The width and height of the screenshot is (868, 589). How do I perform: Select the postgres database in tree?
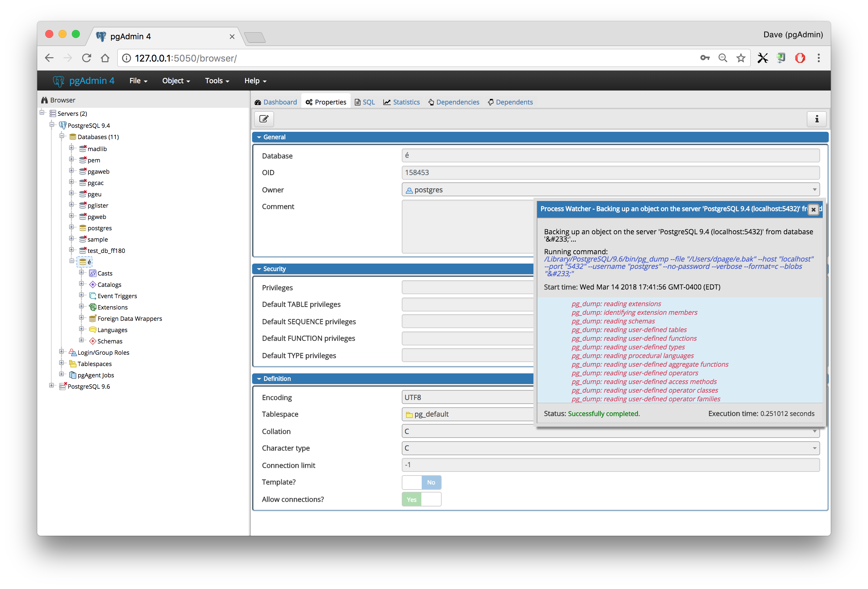99,228
